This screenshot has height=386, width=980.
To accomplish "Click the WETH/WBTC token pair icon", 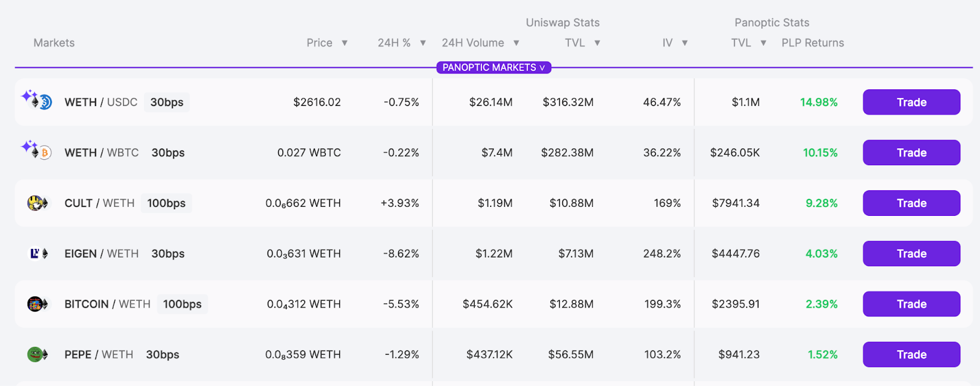I will click(x=37, y=150).
